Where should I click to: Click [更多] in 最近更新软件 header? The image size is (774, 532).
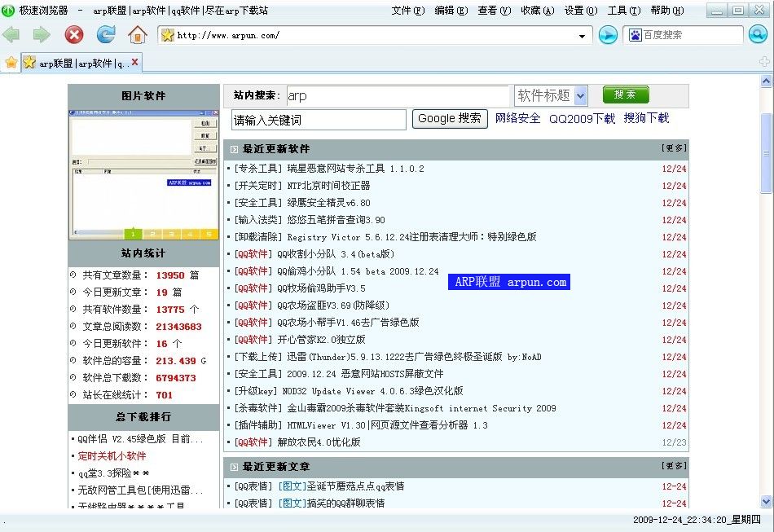click(673, 148)
